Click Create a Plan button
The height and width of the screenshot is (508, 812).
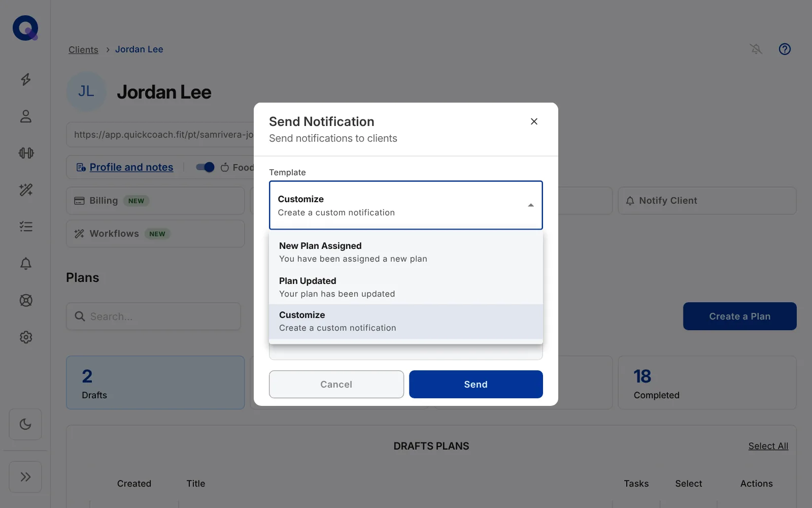(x=740, y=316)
